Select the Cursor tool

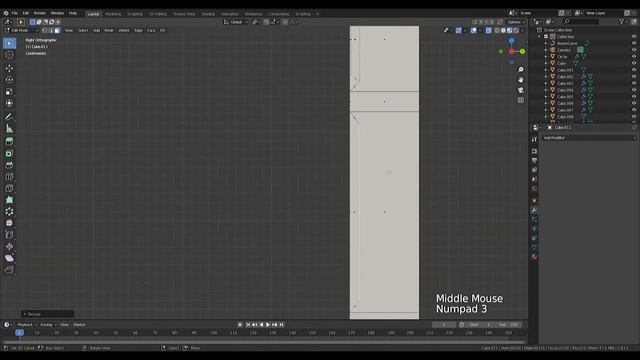point(9,55)
